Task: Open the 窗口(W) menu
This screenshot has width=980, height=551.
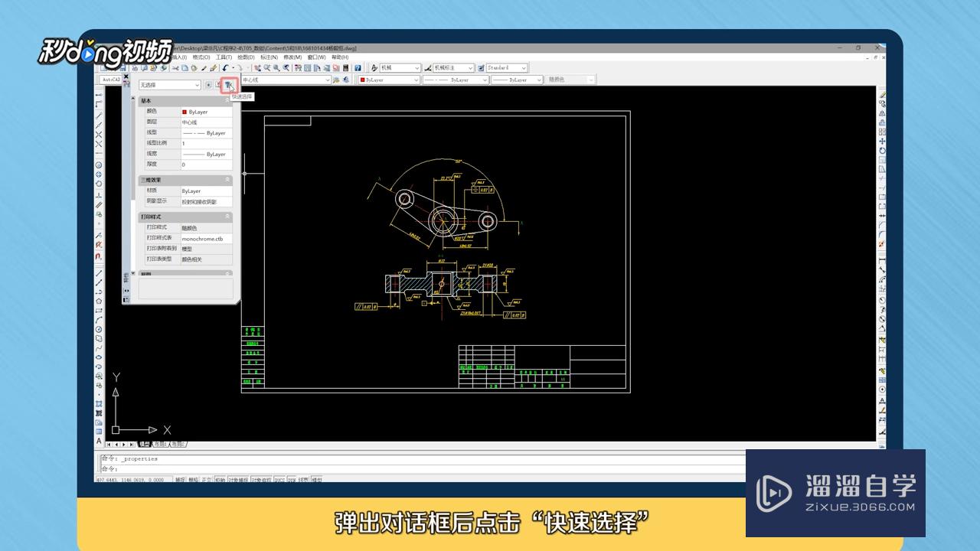Action: (x=317, y=57)
